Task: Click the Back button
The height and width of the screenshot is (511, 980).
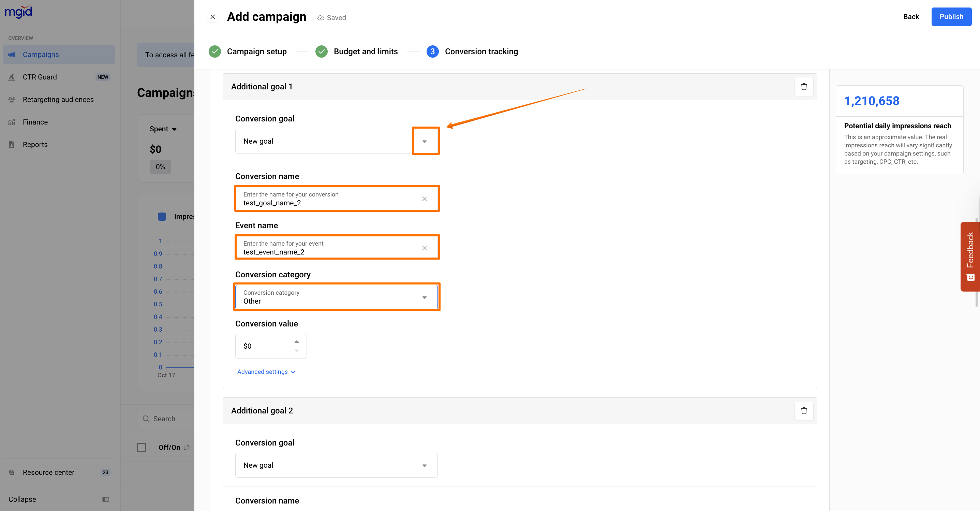Action: point(910,17)
